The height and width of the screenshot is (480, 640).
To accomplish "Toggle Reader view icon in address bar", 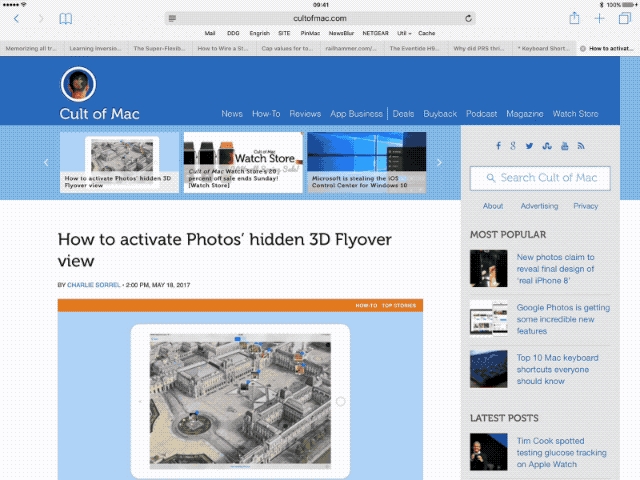I will click(173, 18).
